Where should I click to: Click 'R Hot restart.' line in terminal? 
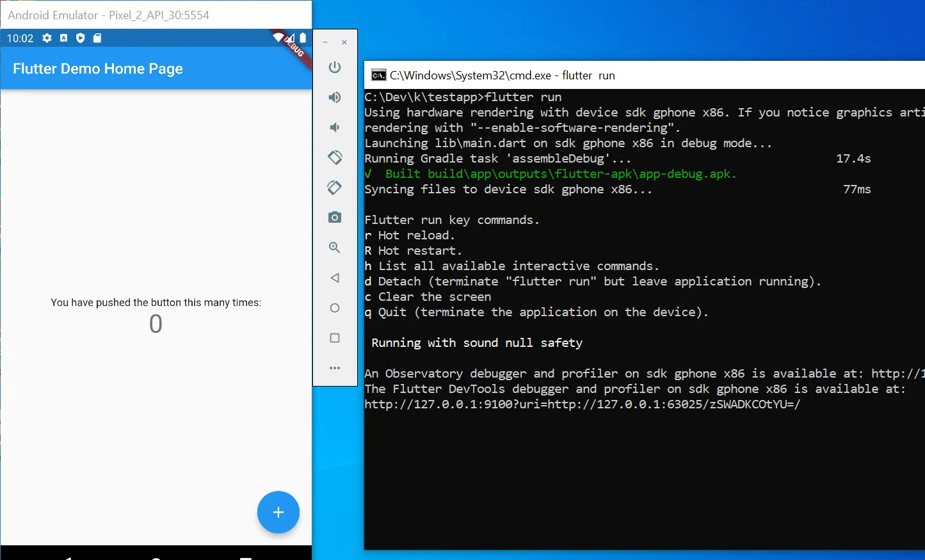[413, 251]
